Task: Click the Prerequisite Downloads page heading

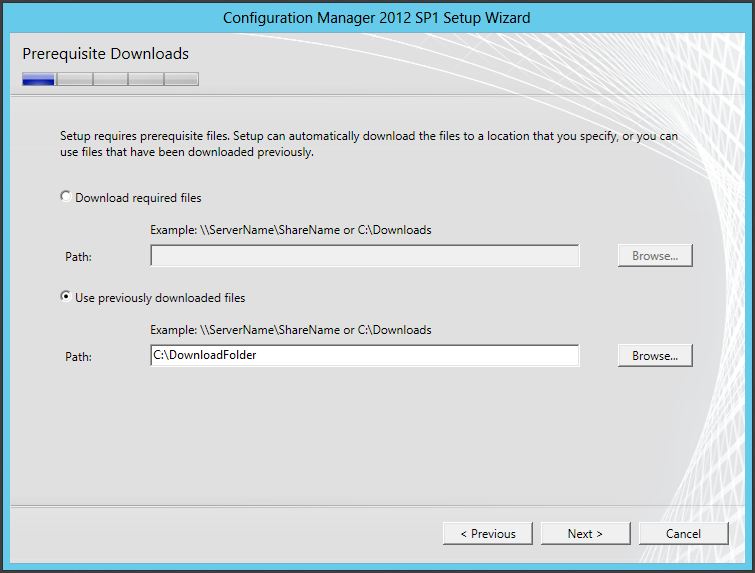Action: (x=105, y=54)
